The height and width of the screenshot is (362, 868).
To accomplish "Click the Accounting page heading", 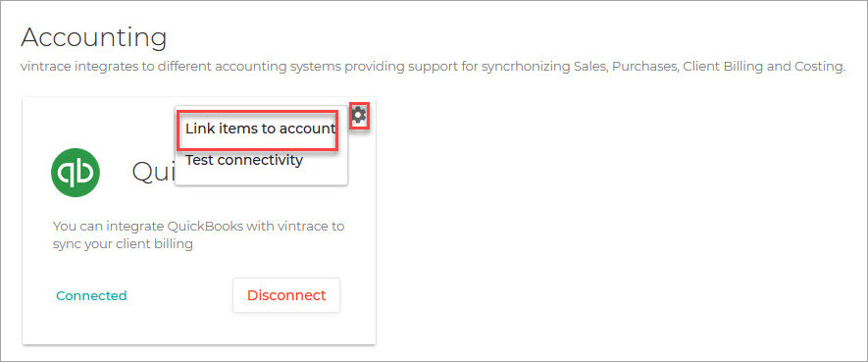I will 93,39.
